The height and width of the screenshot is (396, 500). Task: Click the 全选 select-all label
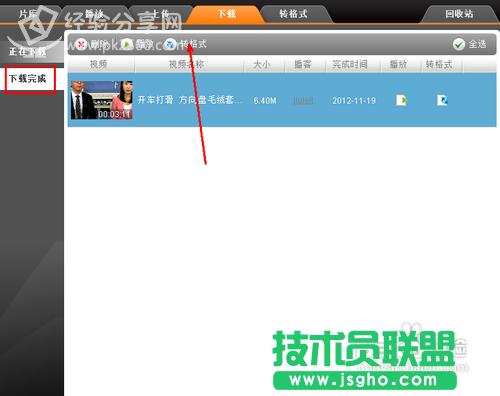coord(477,44)
